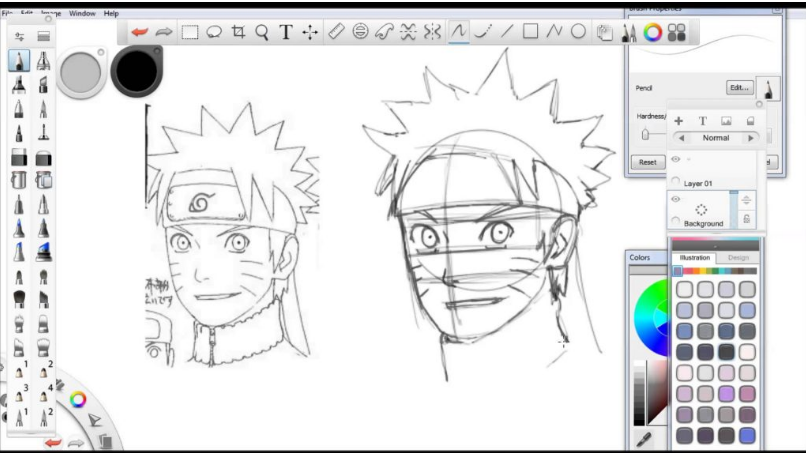806x453 pixels.
Task: Toggle the Layer Editor window icon
Action: [604, 33]
